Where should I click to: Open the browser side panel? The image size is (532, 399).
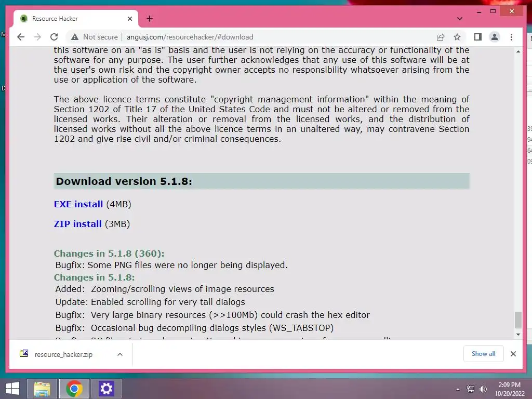(478, 37)
